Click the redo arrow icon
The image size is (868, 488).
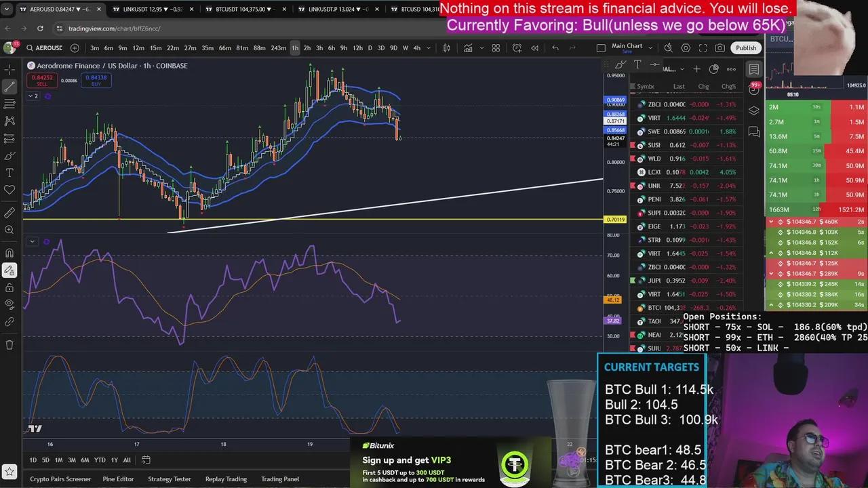[x=573, y=47]
